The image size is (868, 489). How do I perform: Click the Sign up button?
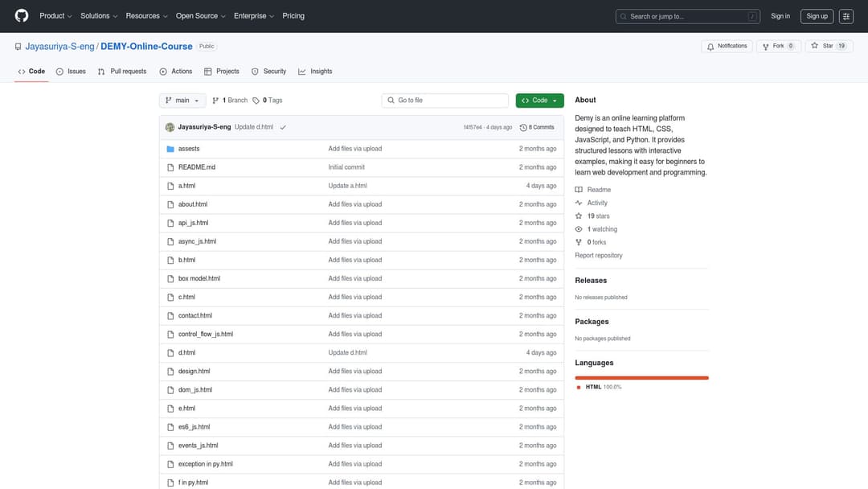tap(817, 17)
